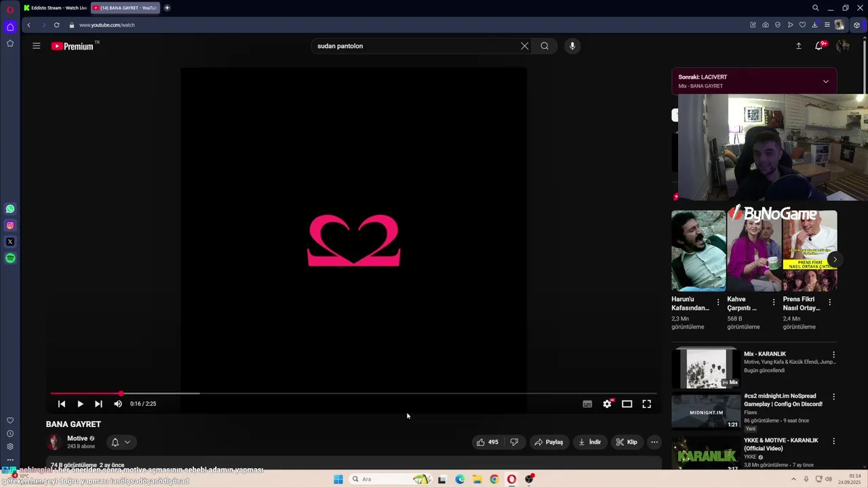
Task: Dislike the BANA GAYRET video
Action: click(514, 442)
